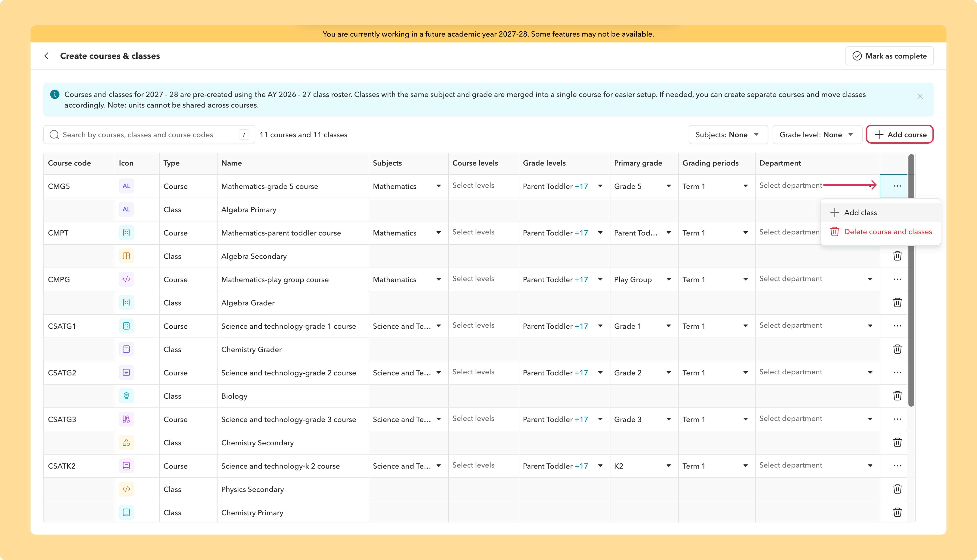Viewport: 977px width, 560px height.
Task: Click the orange icon of Algebra Secondary class
Action: pos(126,256)
